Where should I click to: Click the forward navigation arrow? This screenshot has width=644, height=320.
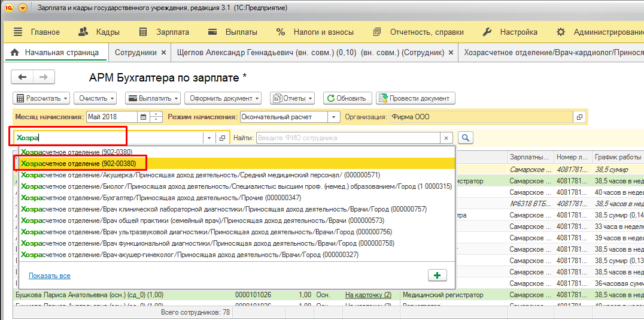click(44, 77)
